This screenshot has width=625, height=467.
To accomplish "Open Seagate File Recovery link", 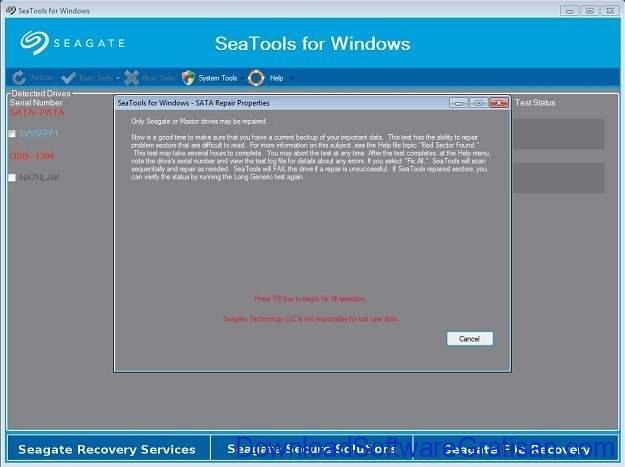I will point(516,449).
